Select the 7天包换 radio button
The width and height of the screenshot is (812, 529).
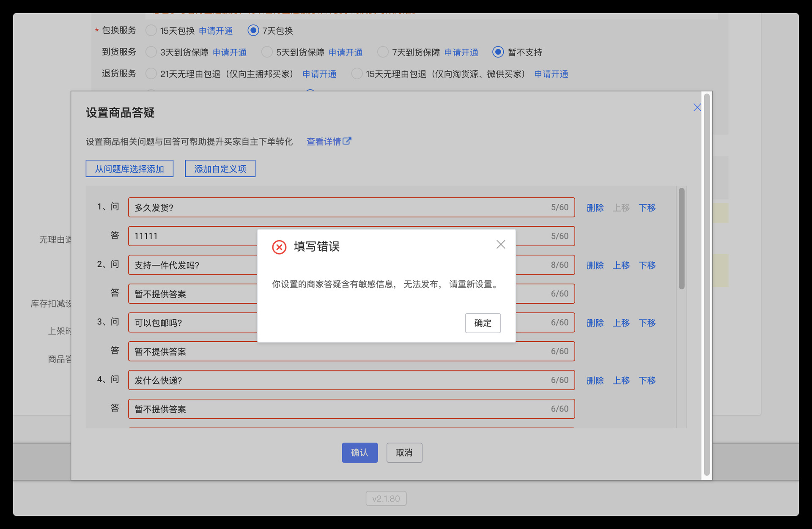pyautogui.click(x=253, y=30)
